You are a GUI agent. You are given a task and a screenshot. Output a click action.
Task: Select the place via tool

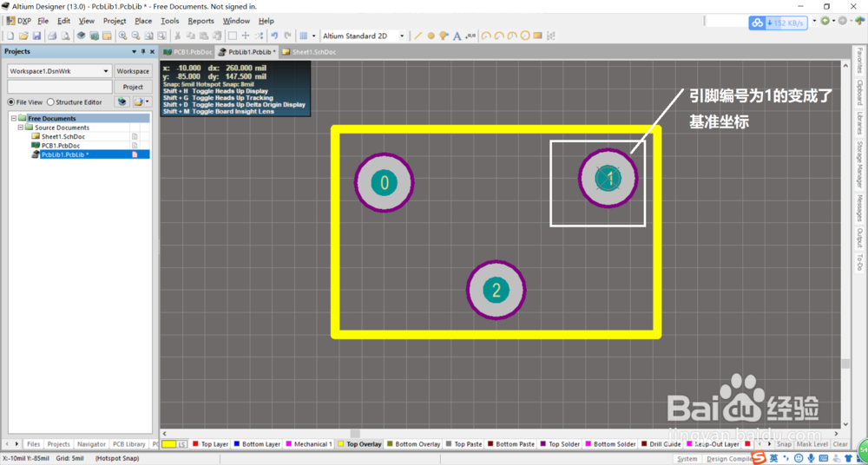(x=444, y=36)
